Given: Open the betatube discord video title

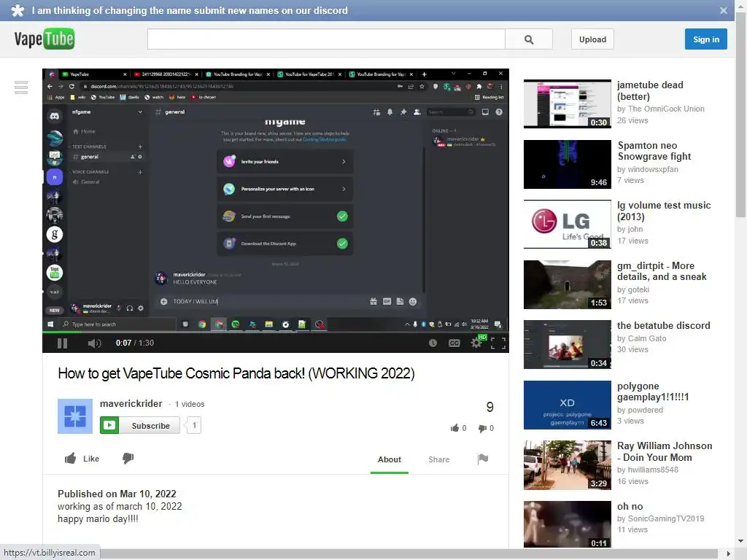Looking at the screenshot, I should (663, 326).
